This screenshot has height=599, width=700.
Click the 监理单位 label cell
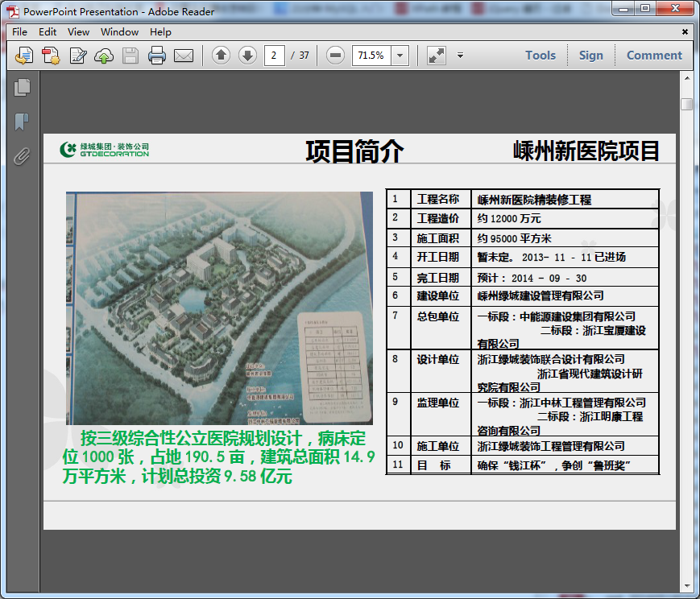click(441, 414)
